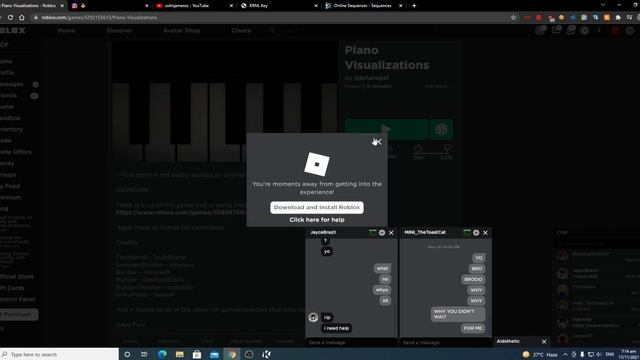
Task: Open the tab search dropdown arrow
Action: point(602,5)
